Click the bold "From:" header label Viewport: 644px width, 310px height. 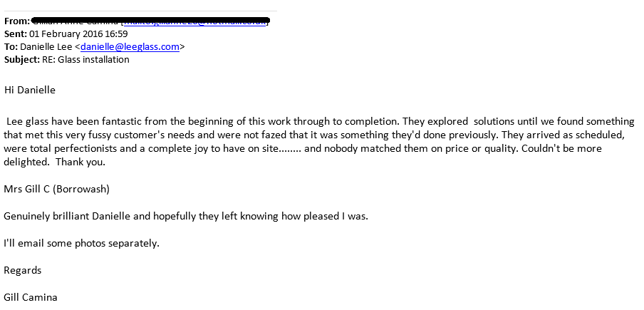tap(16, 21)
